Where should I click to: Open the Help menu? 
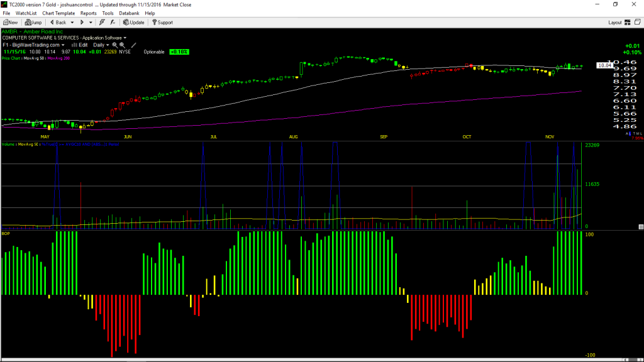[150, 13]
